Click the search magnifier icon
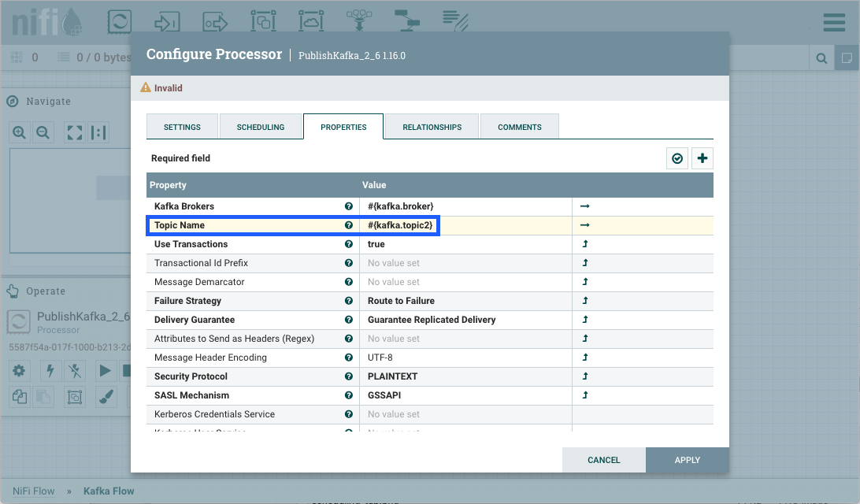 [821, 57]
